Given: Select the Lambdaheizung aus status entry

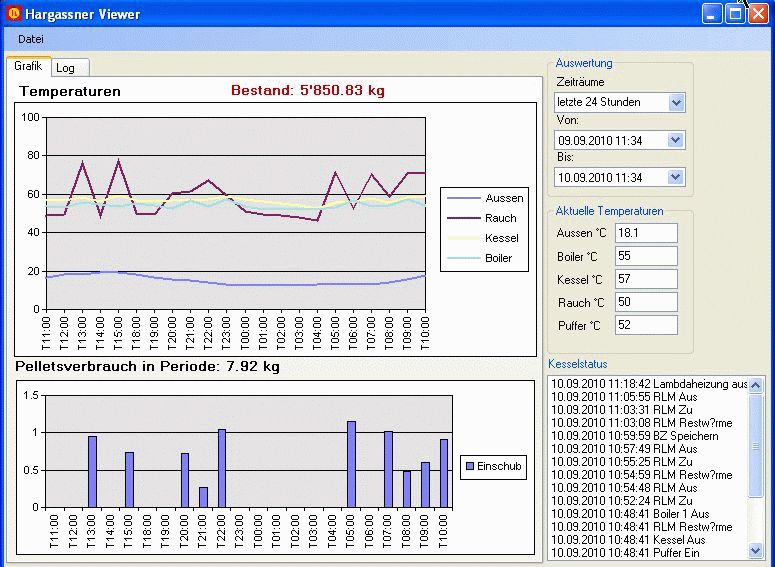Looking at the screenshot, I should [x=649, y=384].
